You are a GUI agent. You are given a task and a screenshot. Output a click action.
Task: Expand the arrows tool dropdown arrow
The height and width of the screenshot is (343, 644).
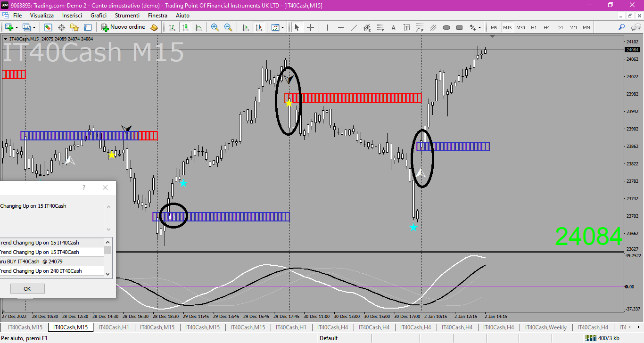tap(479, 27)
